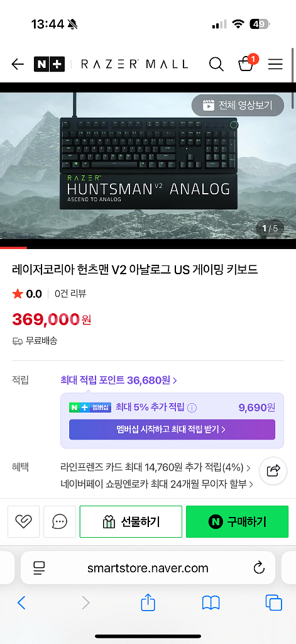Click the 선물하기 gift button
Screen dimensions: 296x644
[x=131, y=521]
